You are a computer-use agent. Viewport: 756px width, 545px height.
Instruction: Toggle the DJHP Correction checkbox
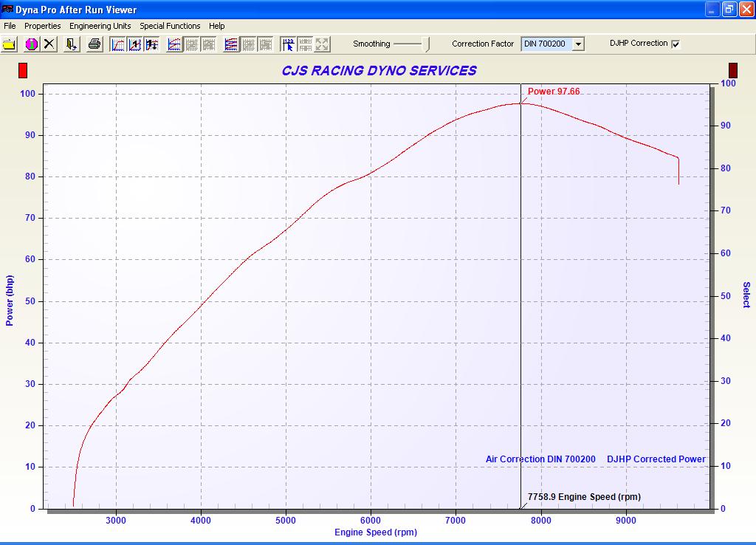[x=676, y=44]
